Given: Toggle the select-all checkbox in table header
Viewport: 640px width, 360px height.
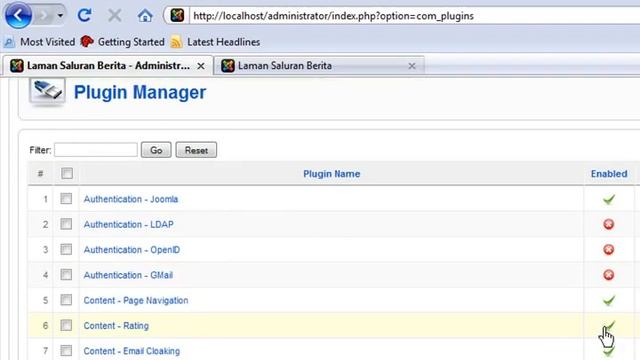Looking at the screenshot, I should (67, 173).
